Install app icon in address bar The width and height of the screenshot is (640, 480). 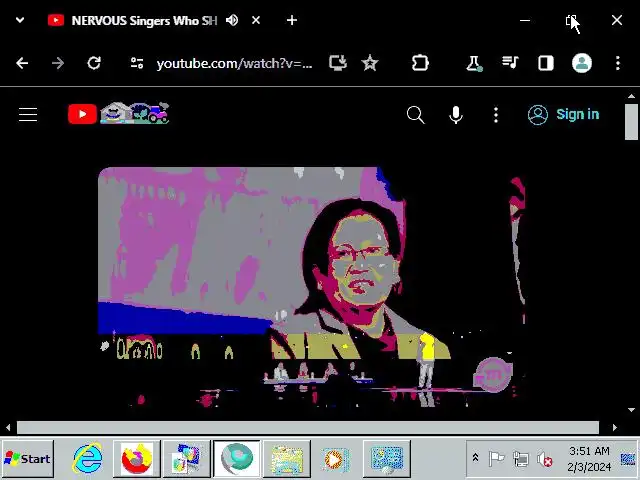[x=338, y=63]
